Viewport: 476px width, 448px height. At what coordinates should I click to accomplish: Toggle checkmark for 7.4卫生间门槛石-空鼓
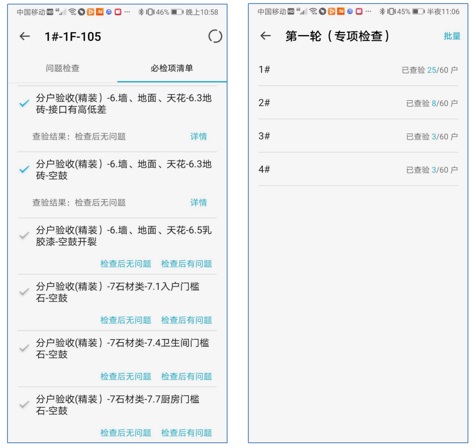click(24, 348)
